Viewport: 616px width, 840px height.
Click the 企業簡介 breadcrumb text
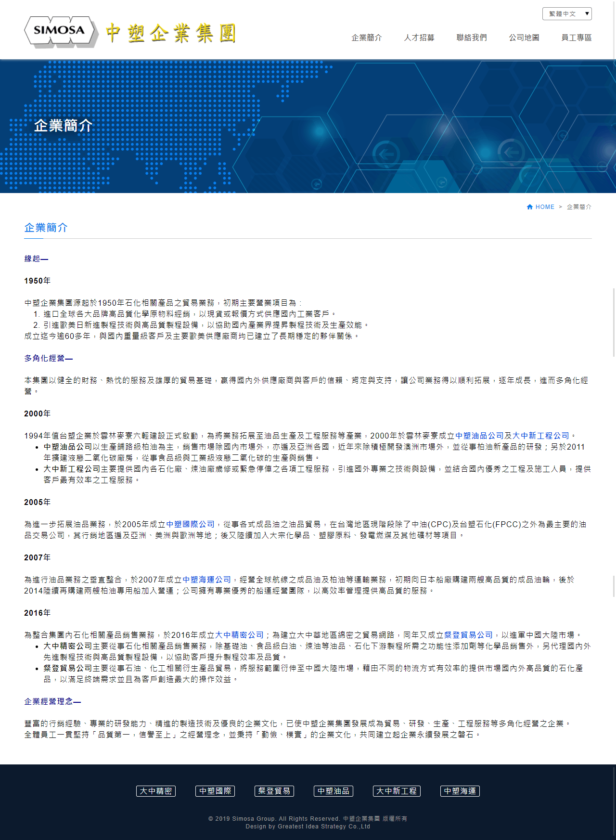(x=579, y=207)
